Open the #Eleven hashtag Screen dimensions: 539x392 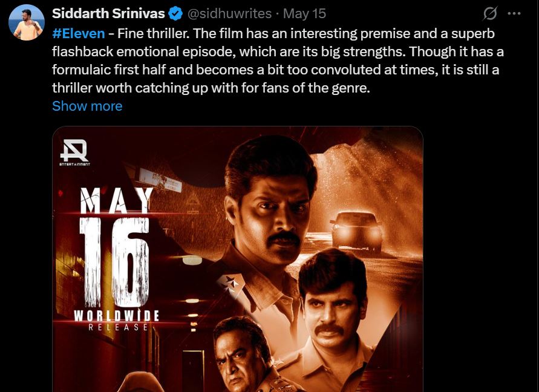coord(79,34)
